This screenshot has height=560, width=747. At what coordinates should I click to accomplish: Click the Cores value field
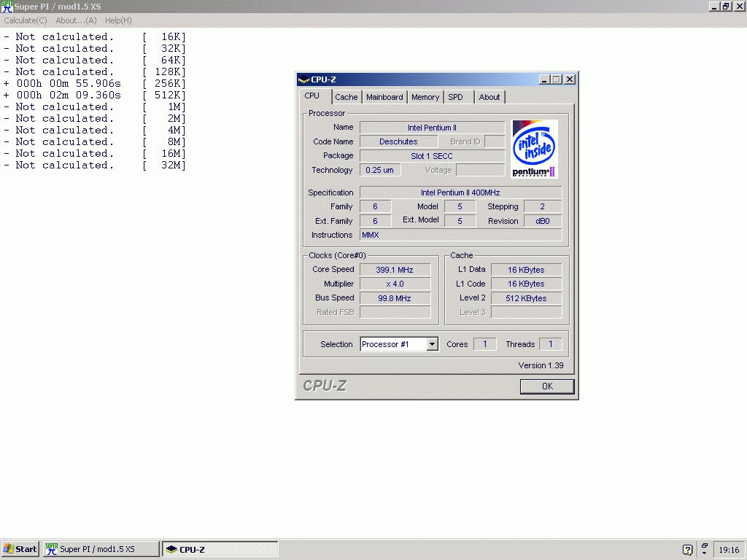484,344
